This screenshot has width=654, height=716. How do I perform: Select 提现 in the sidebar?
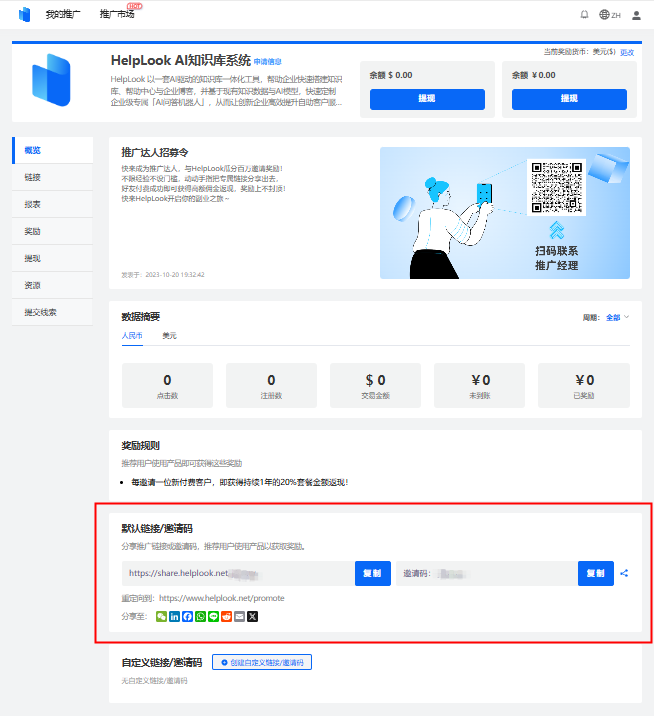pyautogui.click(x=53, y=258)
